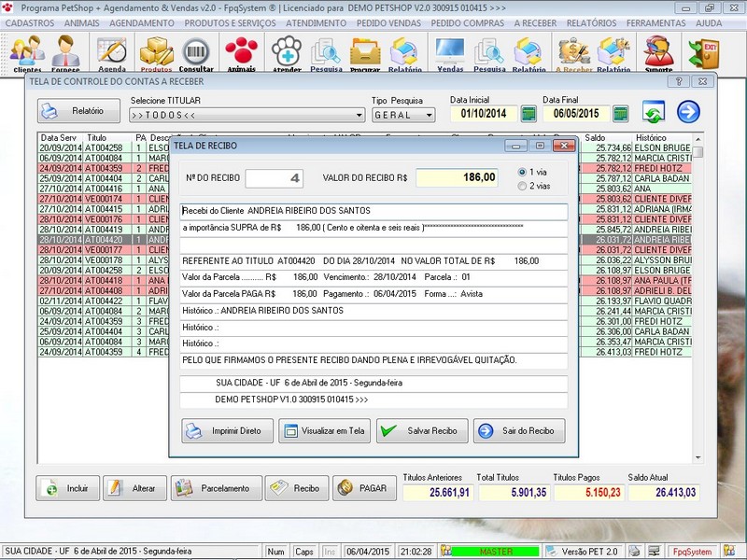Open the Data Inicial calendar icon
747x560 pixels.
coord(529,114)
